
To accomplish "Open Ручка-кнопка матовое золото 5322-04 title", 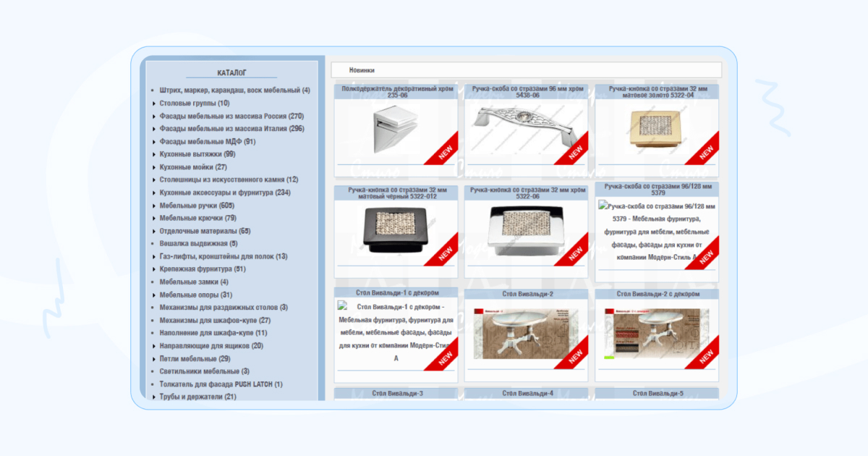I will pos(657,92).
